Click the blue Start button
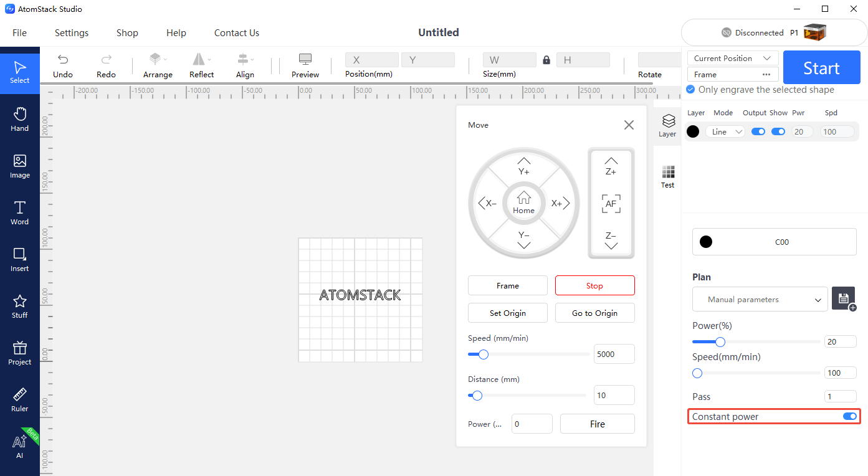Image resolution: width=868 pixels, height=476 pixels. [x=821, y=67]
